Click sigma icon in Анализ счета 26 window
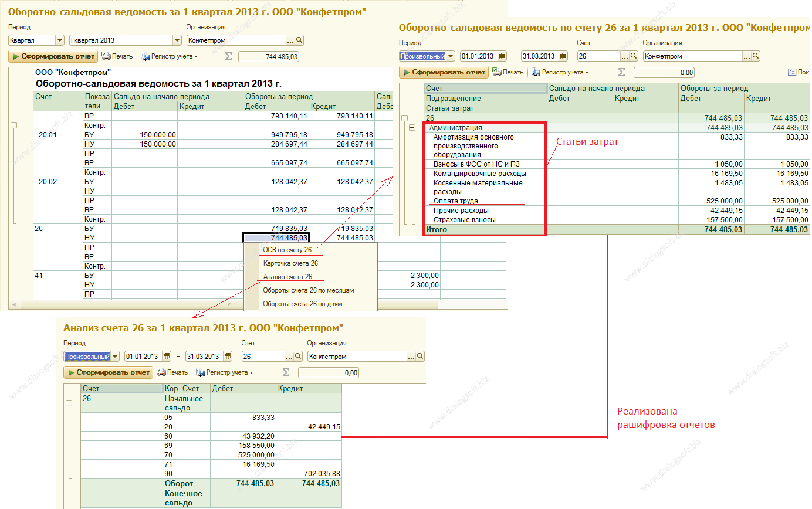 click(x=286, y=372)
